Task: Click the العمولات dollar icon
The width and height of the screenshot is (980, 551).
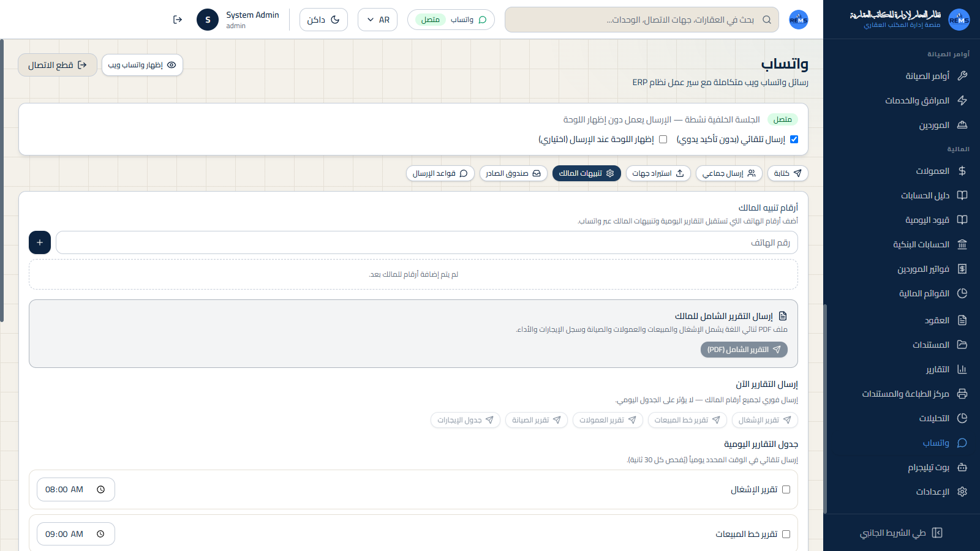Action: [962, 171]
